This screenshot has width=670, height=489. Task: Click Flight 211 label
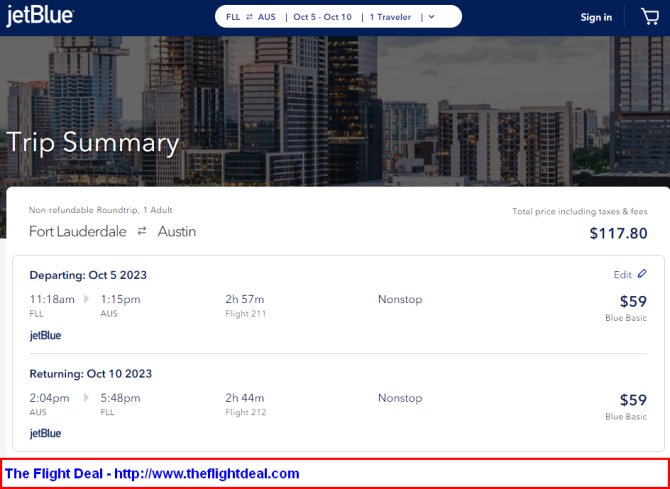coord(246,314)
